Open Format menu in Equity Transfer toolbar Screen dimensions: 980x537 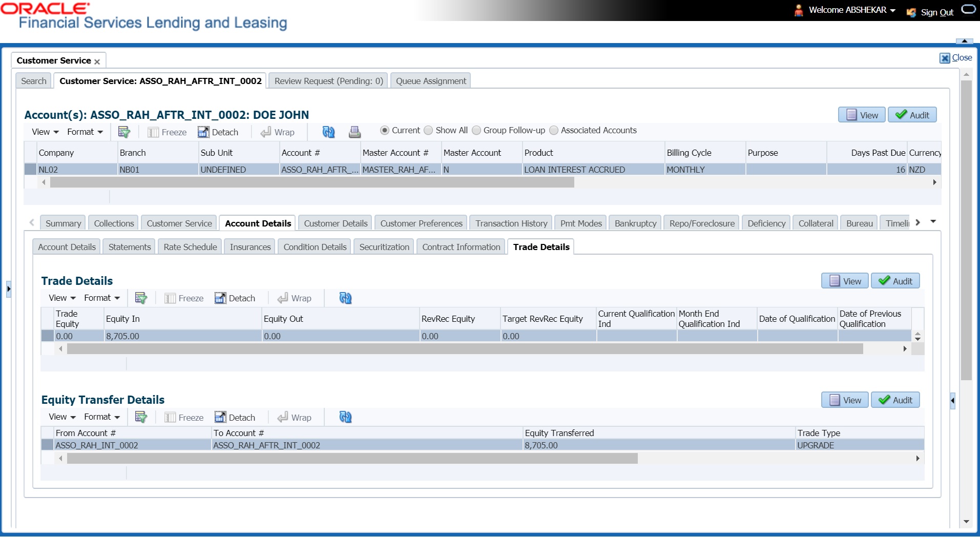click(x=102, y=417)
